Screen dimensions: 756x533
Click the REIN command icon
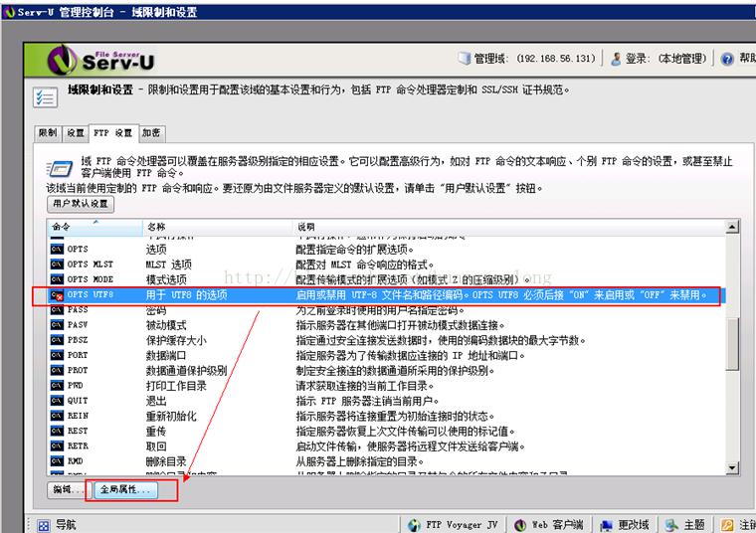point(57,416)
